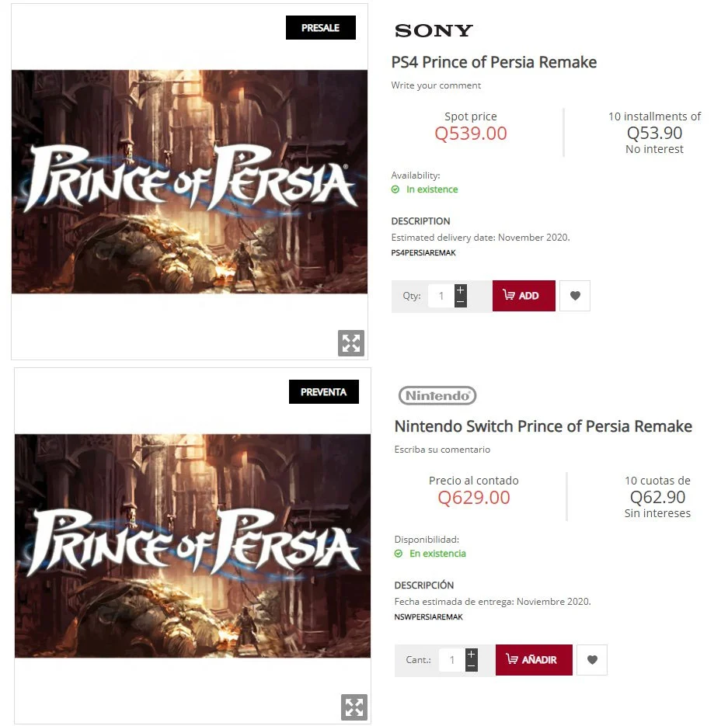Add the Switch remake to favorites heart

point(591,659)
